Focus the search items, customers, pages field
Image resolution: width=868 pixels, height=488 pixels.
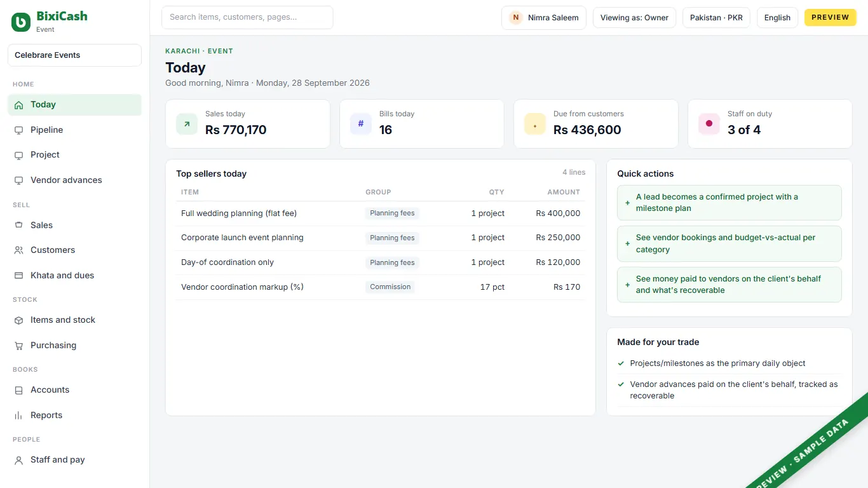pyautogui.click(x=247, y=18)
